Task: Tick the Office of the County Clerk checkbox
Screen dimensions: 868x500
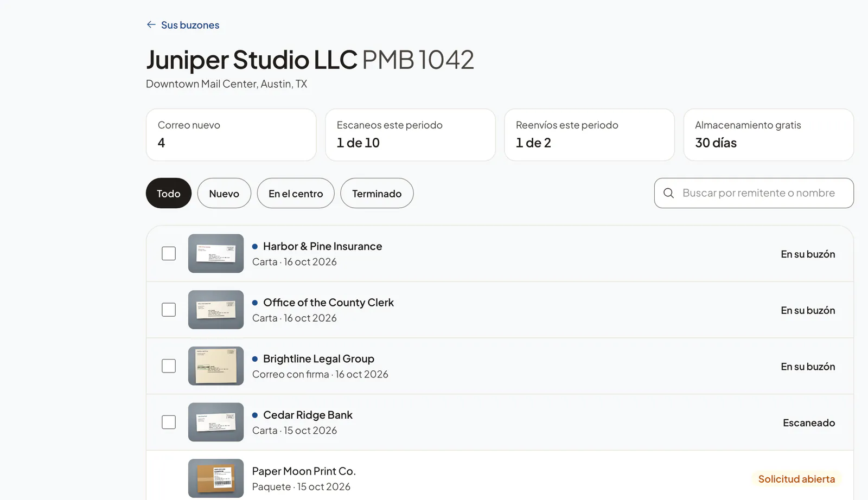Action: point(169,310)
